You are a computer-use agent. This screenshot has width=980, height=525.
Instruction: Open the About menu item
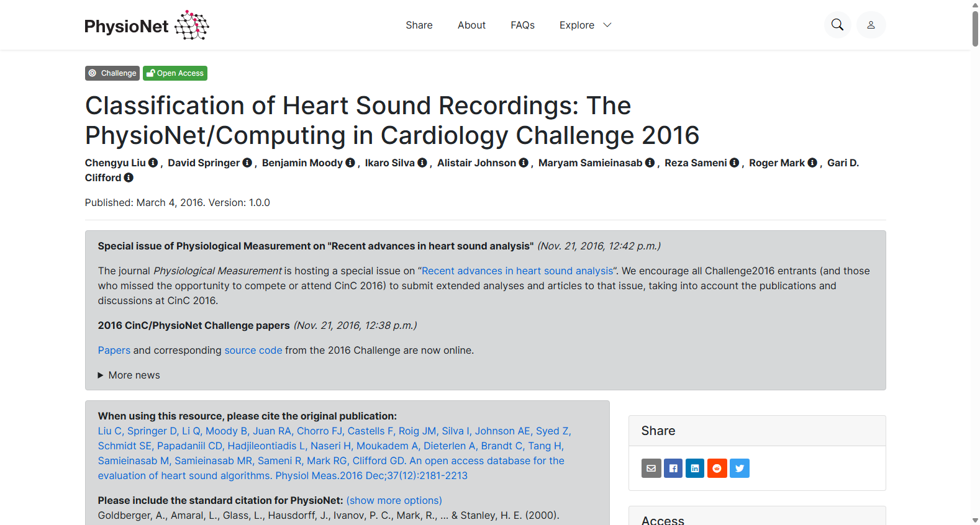tap(471, 25)
